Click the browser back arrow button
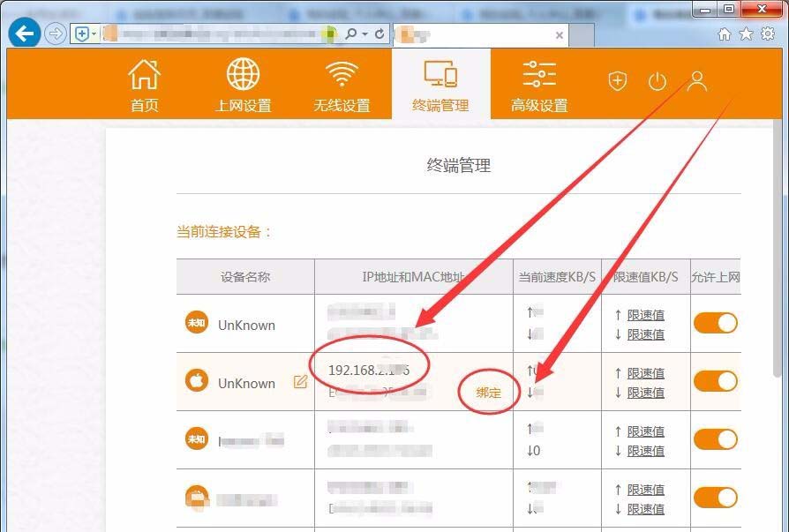 26,34
